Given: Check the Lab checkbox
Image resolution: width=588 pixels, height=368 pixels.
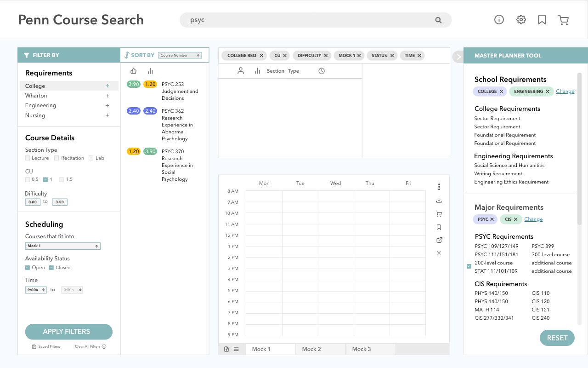Looking at the screenshot, I should click(91, 158).
